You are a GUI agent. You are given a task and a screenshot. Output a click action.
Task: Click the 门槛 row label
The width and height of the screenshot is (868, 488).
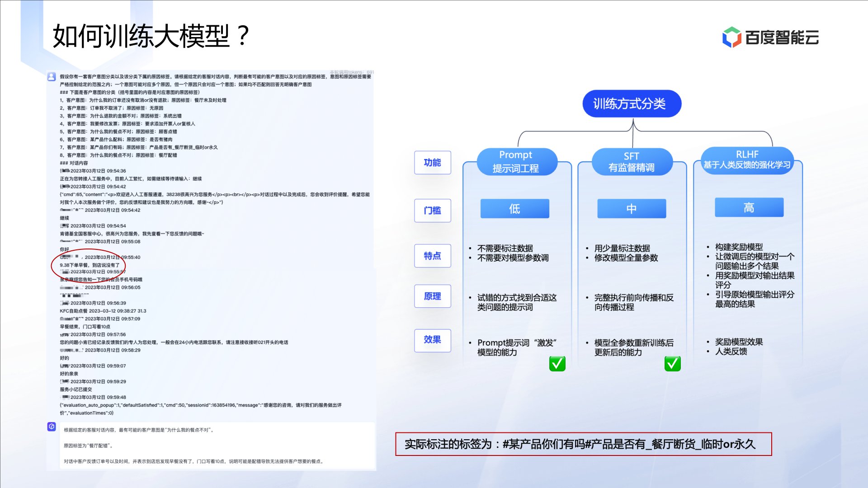(433, 210)
